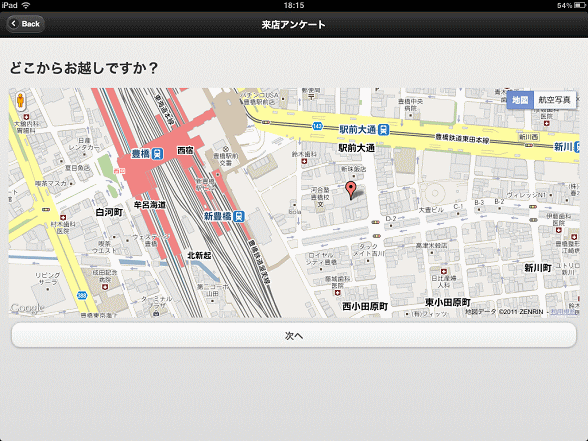Image resolution: width=588 pixels, height=441 pixels.
Task: Click the どこからお越しですか？ question heading
Action: coord(84,68)
